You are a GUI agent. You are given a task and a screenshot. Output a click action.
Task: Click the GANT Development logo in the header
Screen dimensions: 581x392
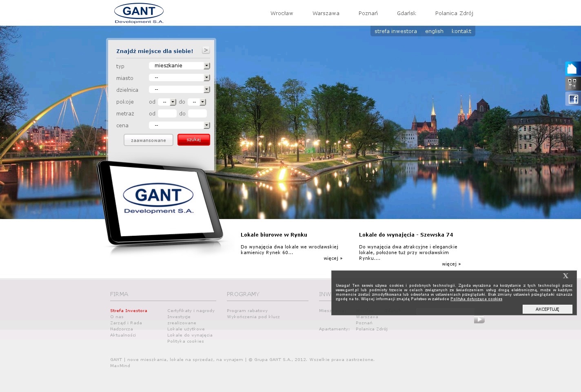[139, 13]
